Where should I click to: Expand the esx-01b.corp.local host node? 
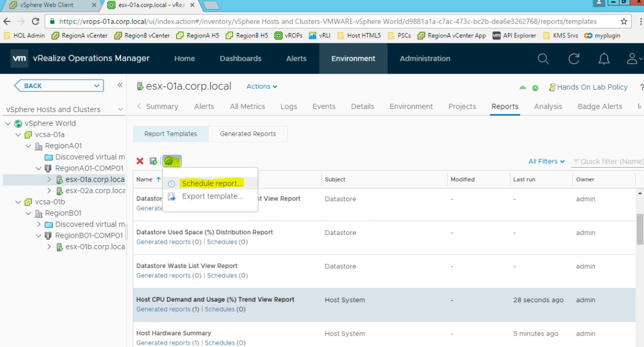click(49, 247)
